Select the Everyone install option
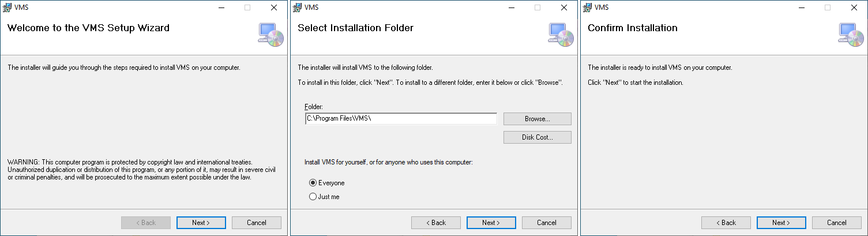 327,183
